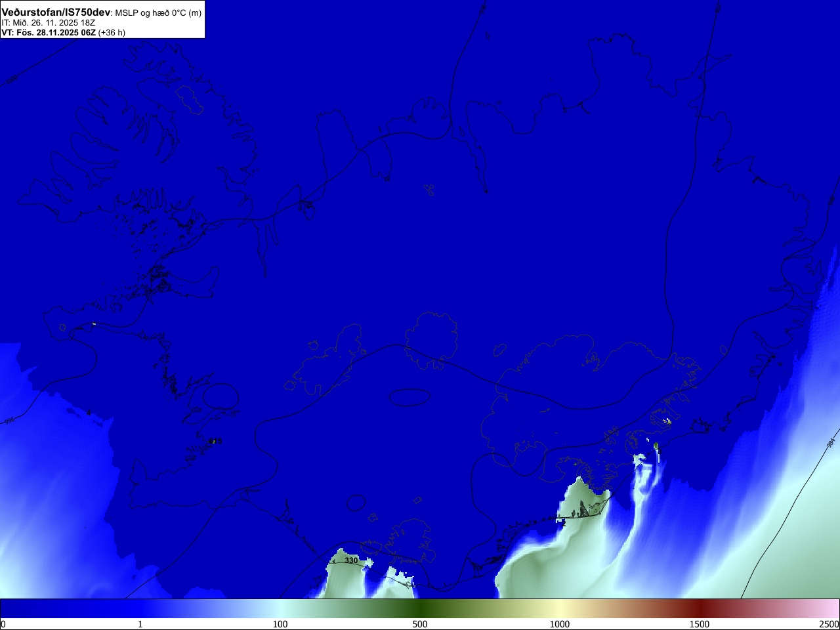Screen dimensions: 840x630
Task: Click the colorbar label 0
Action: point(3,624)
